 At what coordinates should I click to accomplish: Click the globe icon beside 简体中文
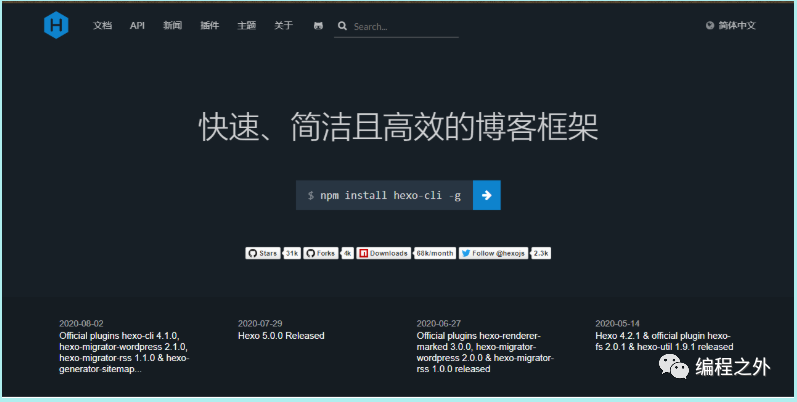click(x=710, y=25)
